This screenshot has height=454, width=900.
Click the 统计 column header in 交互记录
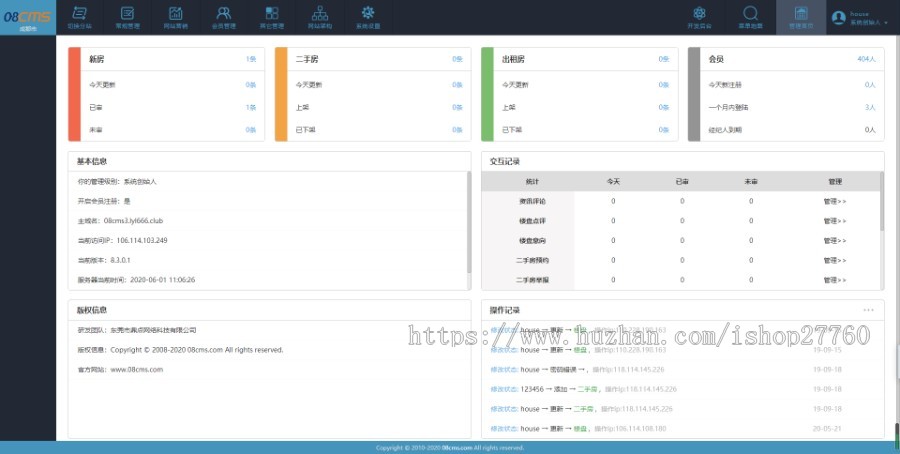point(532,181)
